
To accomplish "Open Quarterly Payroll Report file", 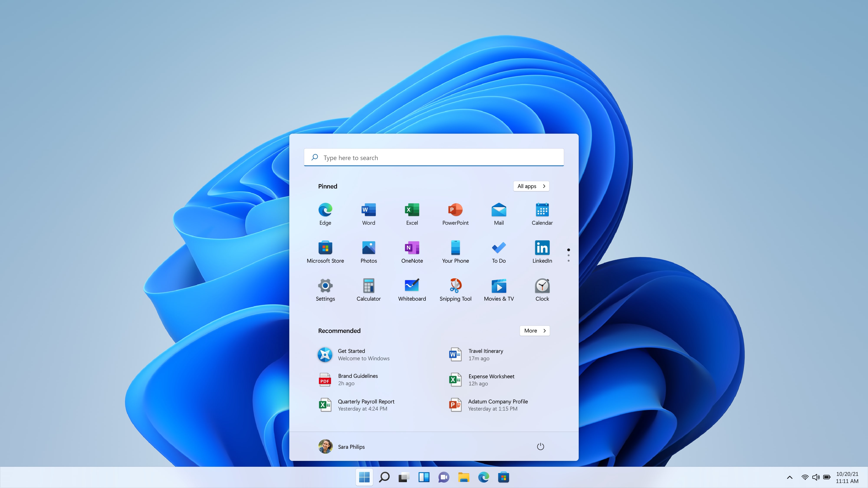I will [x=366, y=404].
